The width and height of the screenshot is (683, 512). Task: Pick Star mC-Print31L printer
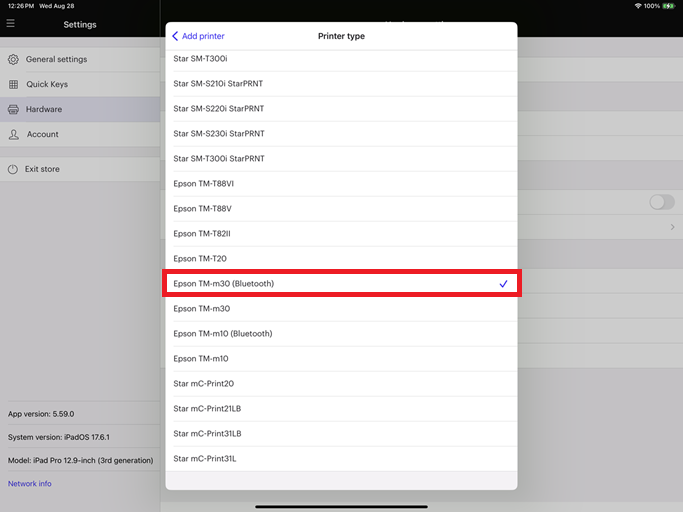[342, 459]
